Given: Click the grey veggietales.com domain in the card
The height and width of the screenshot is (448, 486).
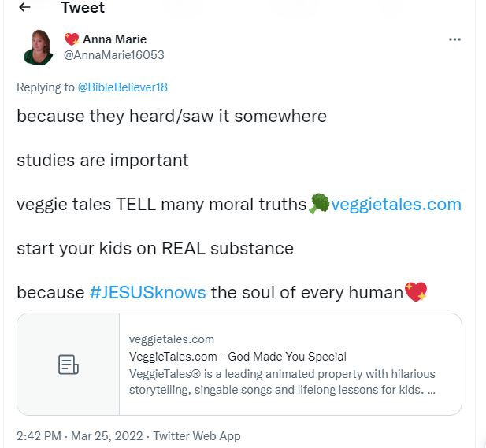Looking at the screenshot, I should click(172, 339).
